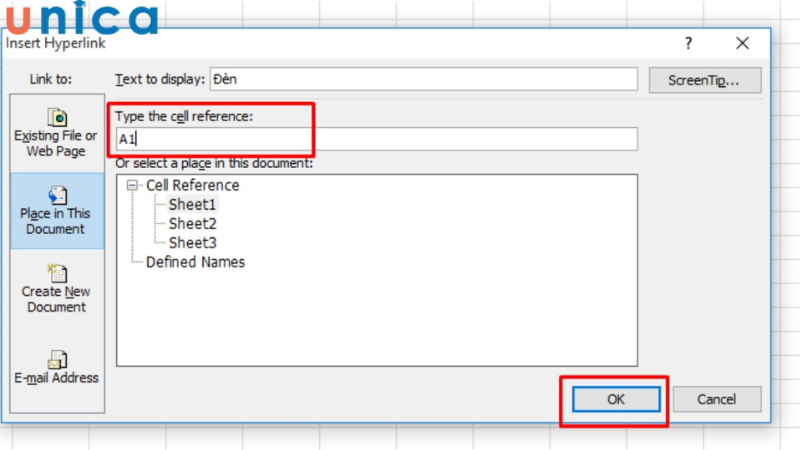This screenshot has width=800, height=450.
Task: Select Sheet2 in the document tree
Action: 193,223
